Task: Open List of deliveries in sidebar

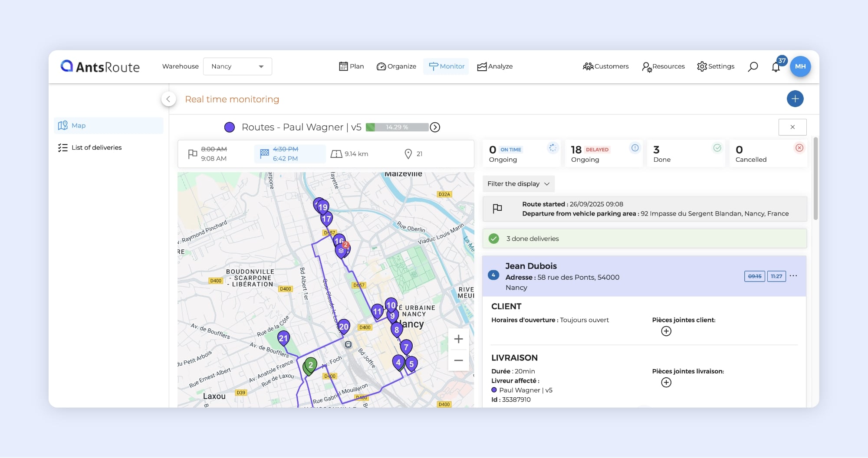Action: tap(96, 147)
